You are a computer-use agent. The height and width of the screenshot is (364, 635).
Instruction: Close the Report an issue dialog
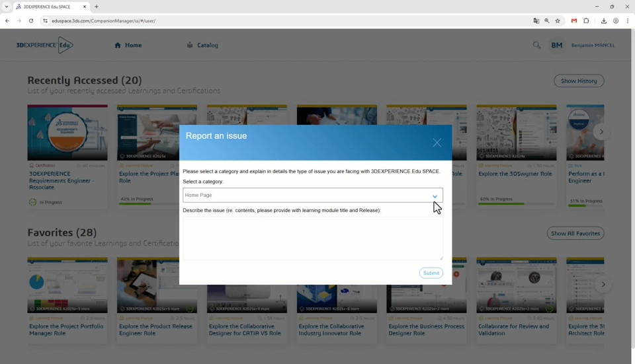click(437, 143)
